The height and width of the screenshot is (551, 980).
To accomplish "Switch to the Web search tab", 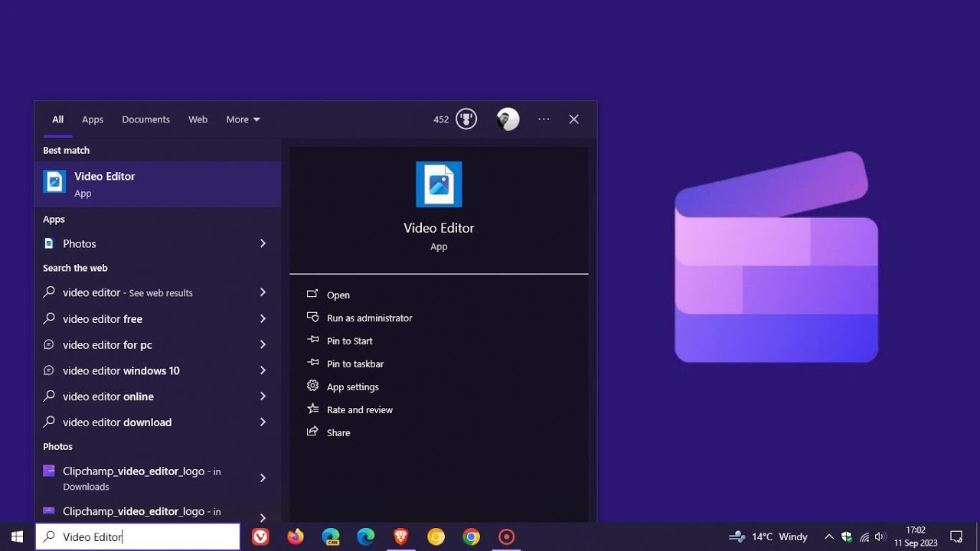I will pyautogui.click(x=198, y=119).
